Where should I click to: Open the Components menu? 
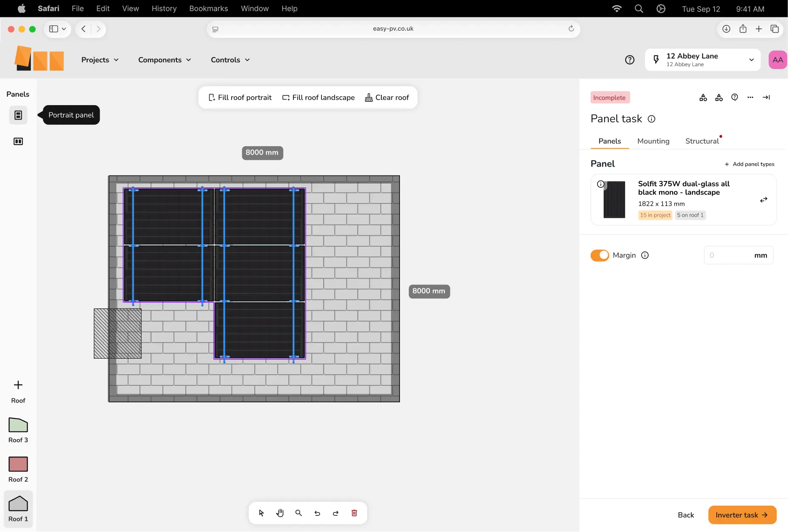pos(165,60)
